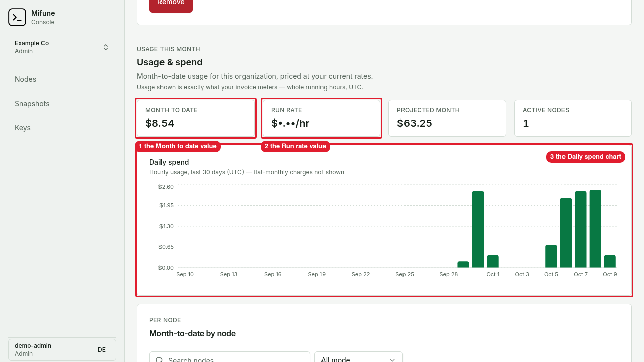
Task: Click the $2.60 y-axis label
Action: click(166, 187)
